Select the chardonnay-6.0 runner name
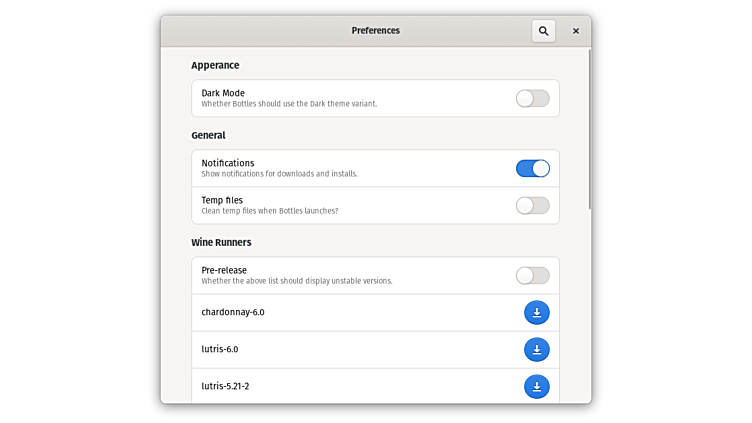This screenshot has width=752, height=423. point(233,312)
